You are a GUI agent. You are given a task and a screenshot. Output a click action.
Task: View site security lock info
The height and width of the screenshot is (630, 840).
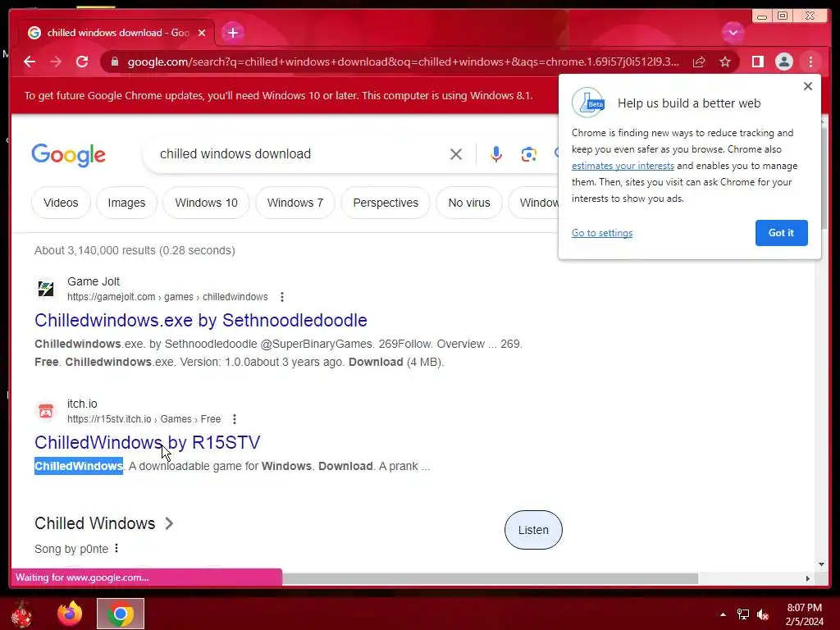click(x=115, y=62)
